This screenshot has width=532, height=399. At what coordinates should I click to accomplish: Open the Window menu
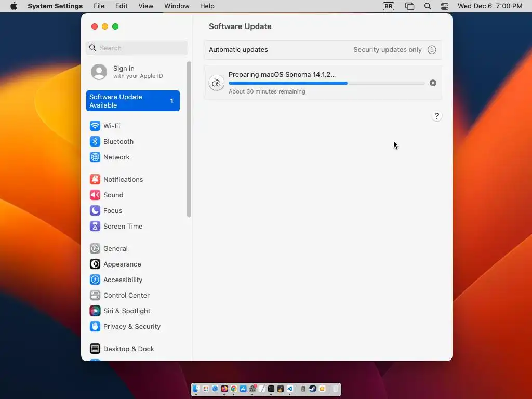(177, 6)
